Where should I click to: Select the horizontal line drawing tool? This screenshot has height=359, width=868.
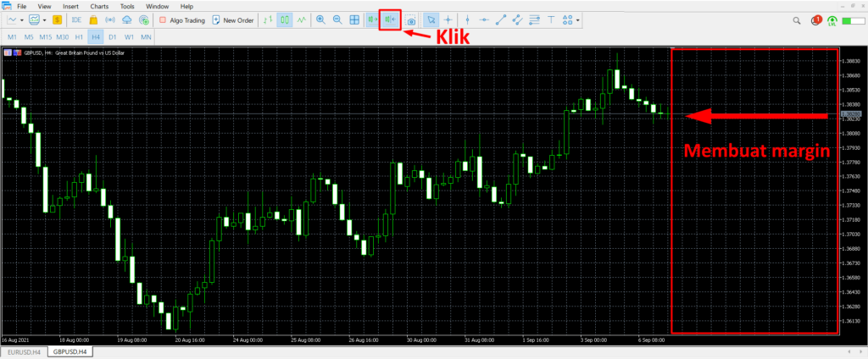tap(484, 20)
